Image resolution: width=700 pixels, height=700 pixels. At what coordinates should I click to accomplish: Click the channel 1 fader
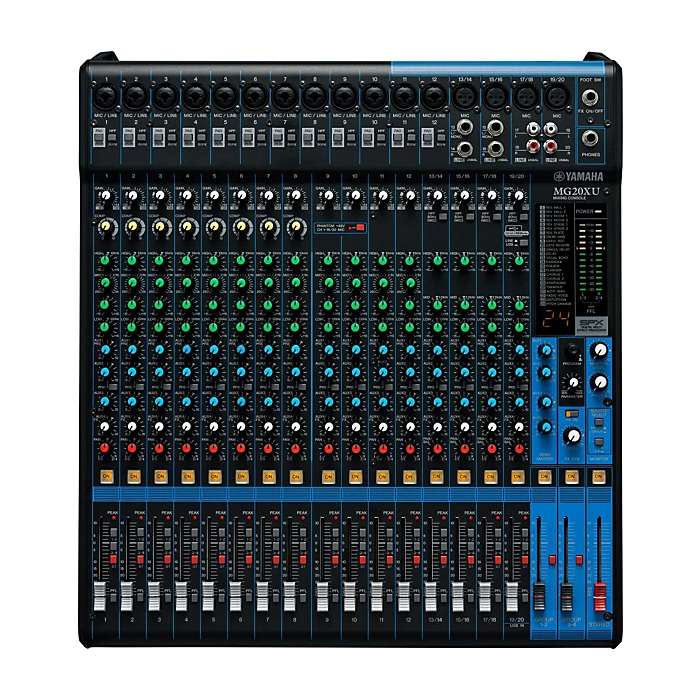100,596
